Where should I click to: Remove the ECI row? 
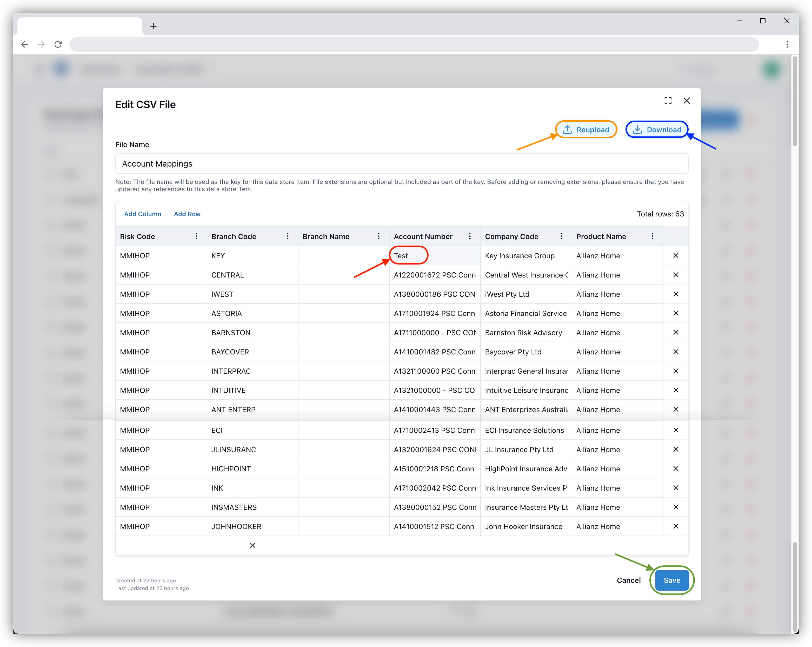pos(676,430)
